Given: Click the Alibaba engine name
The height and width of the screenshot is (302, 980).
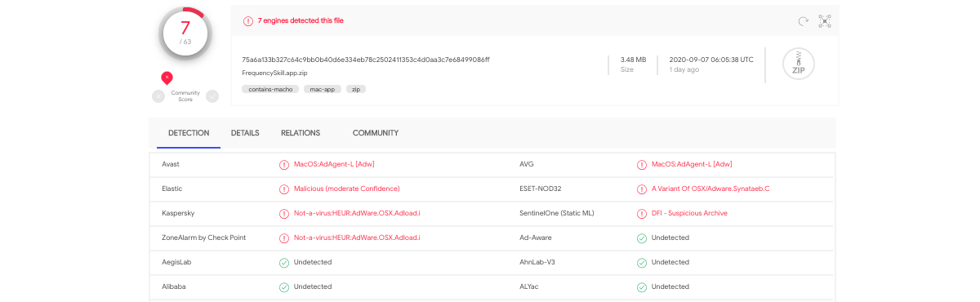Looking at the screenshot, I should tap(174, 286).
